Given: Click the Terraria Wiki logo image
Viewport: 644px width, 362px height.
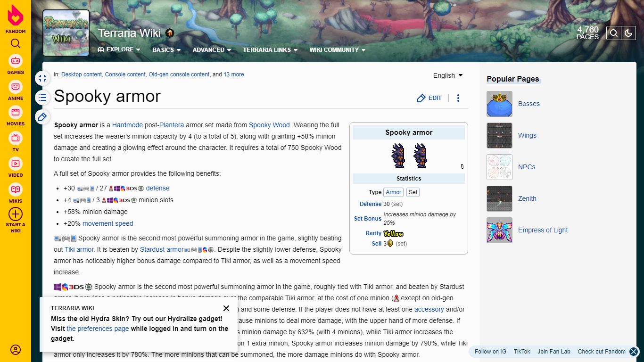Looking at the screenshot, I should (66, 33).
